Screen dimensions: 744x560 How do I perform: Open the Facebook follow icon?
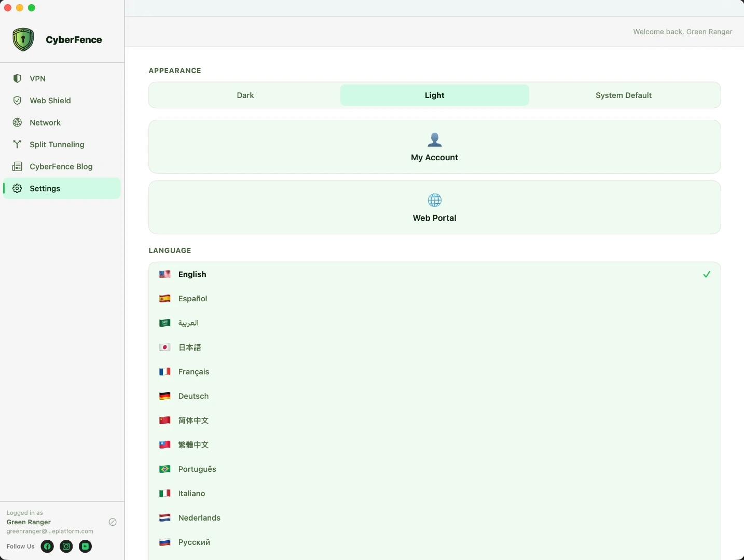coord(47,546)
